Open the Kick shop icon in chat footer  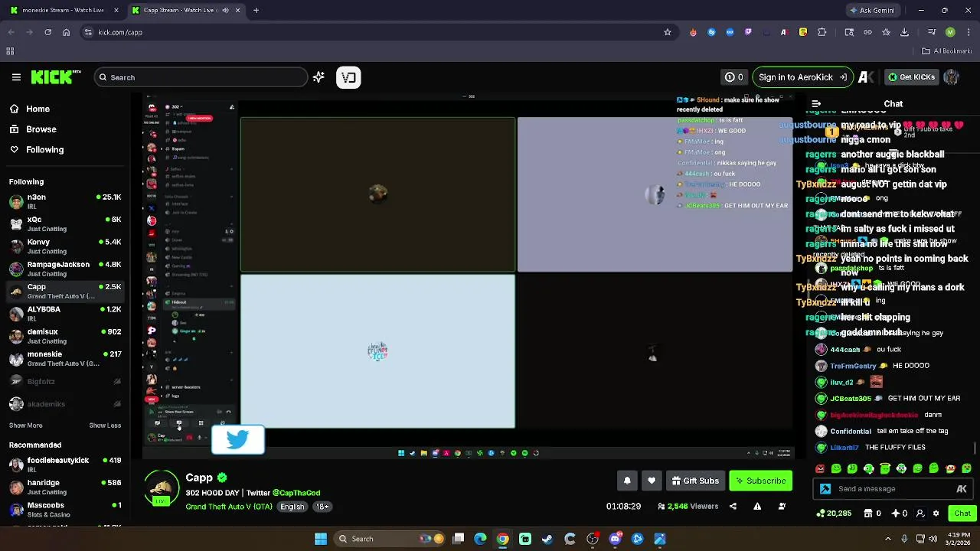pyautogui.click(x=867, y=514)
